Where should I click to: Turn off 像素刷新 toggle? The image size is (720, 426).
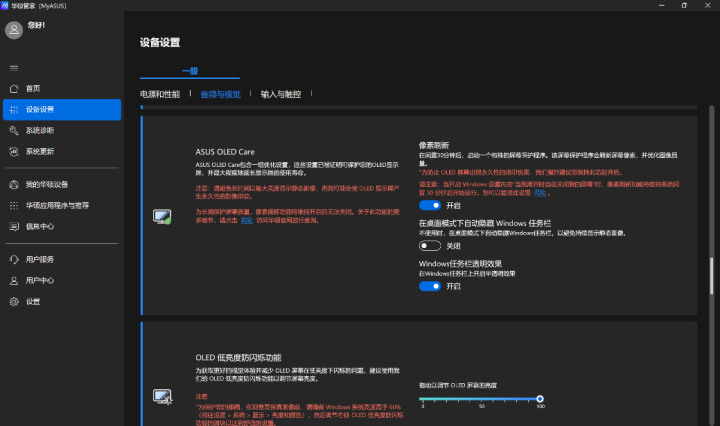point(430,205)
